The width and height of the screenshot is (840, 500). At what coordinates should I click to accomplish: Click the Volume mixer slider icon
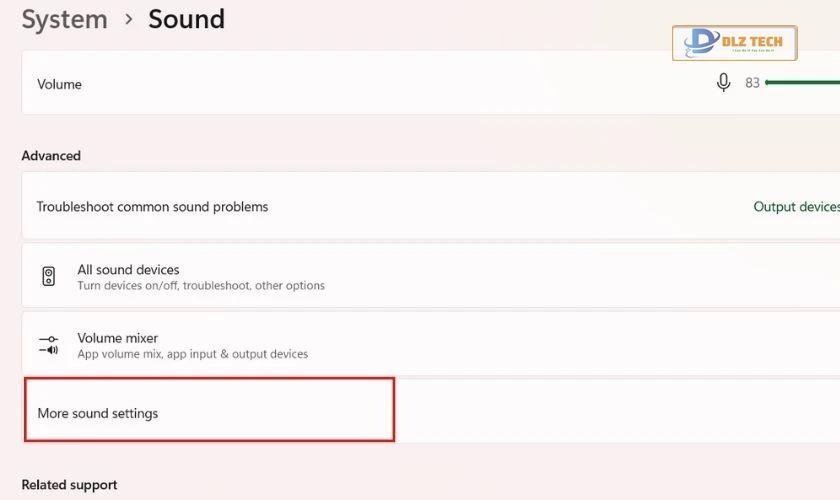coord(49,345)
